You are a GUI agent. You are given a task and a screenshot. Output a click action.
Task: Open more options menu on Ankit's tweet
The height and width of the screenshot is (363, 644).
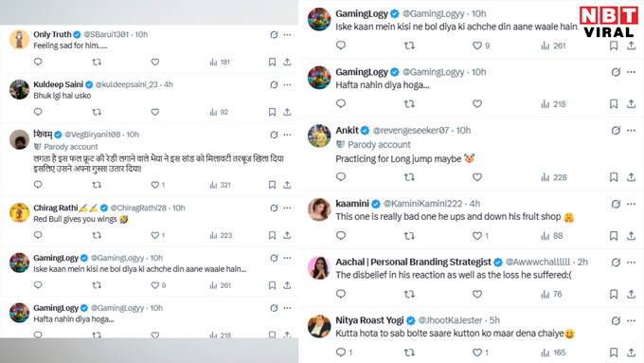(x=632, y=130)
